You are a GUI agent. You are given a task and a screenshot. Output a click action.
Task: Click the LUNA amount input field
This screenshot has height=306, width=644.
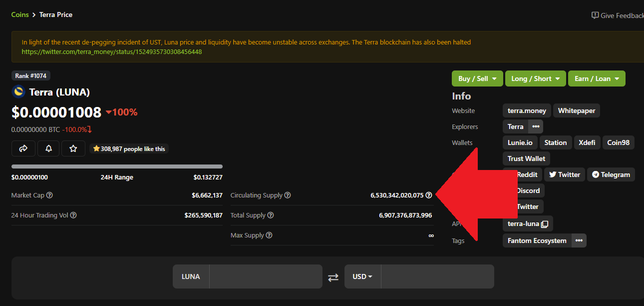[x=266, y=276]
